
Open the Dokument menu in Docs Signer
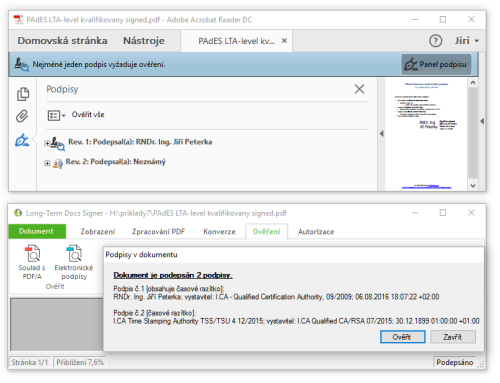36,231
